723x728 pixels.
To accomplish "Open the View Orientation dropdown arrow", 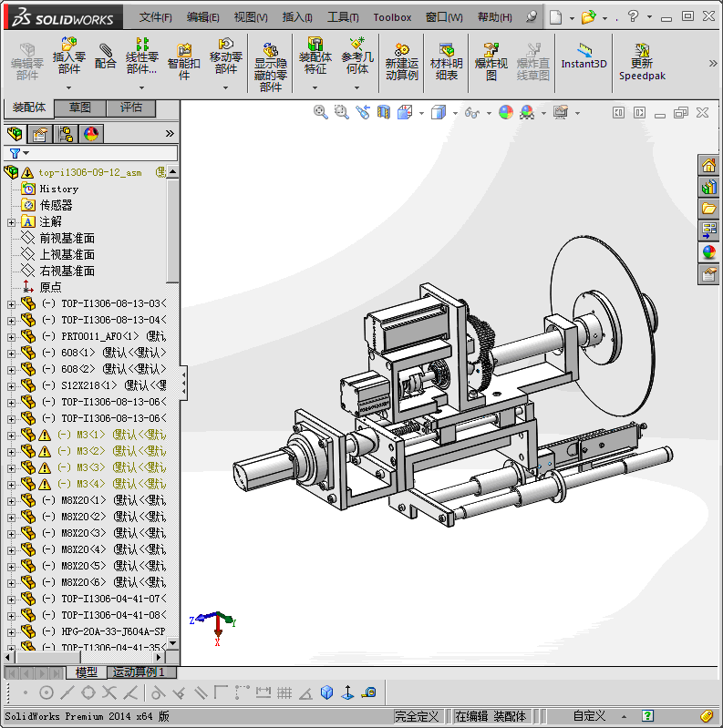I will click(x=421, y=113).
